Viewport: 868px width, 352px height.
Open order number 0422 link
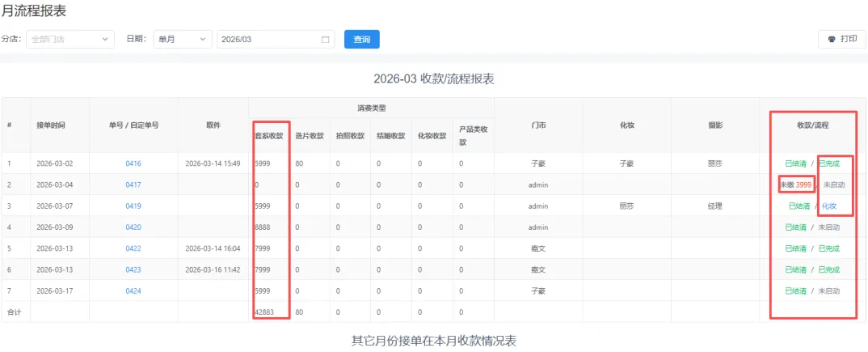[x=133, y=248]
